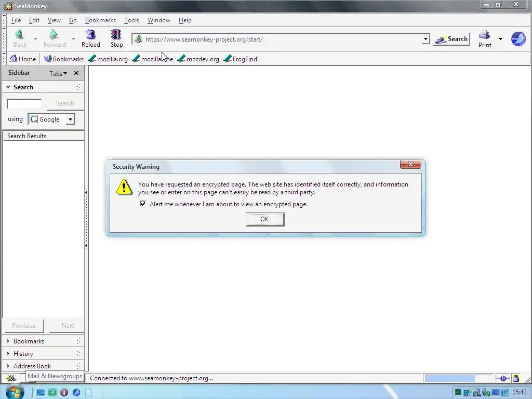The height and width of the screenshot is (399, 532).
Task: Click the sidebar search text field
Action: (x=24, y=103)
